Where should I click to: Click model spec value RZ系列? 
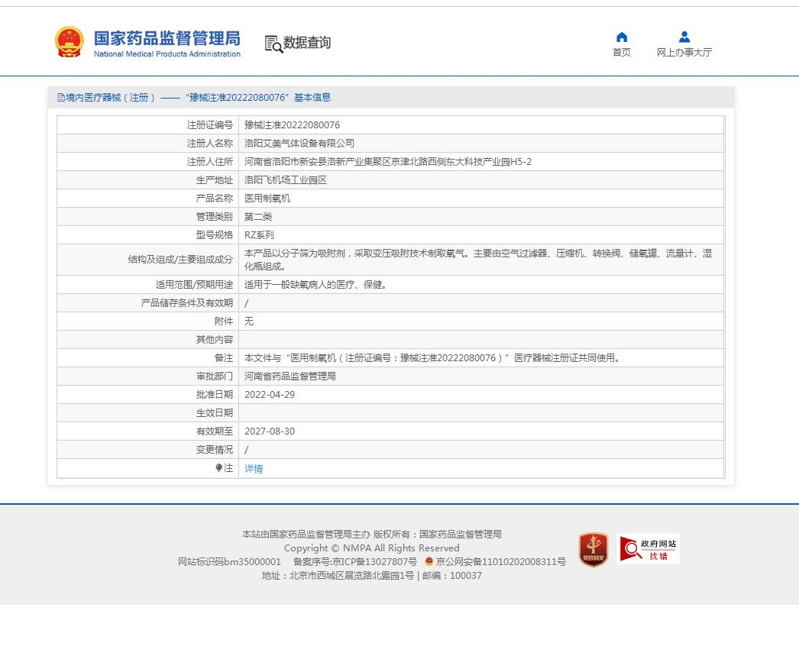(260, 235)
